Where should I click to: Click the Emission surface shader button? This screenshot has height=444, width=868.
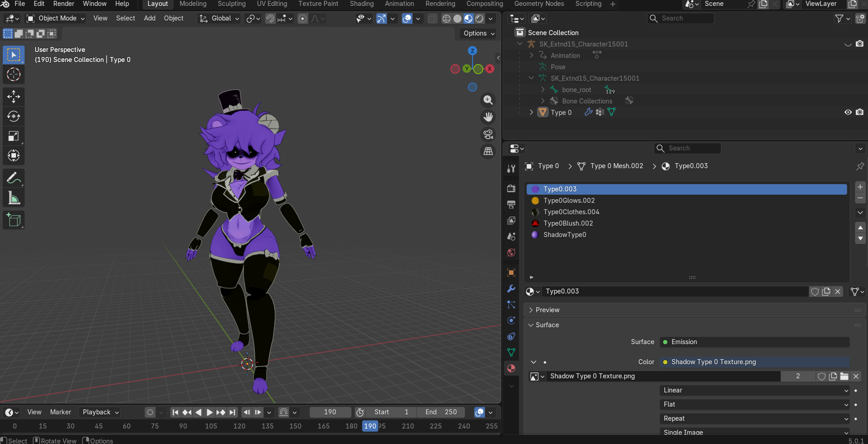pos(755,342)
